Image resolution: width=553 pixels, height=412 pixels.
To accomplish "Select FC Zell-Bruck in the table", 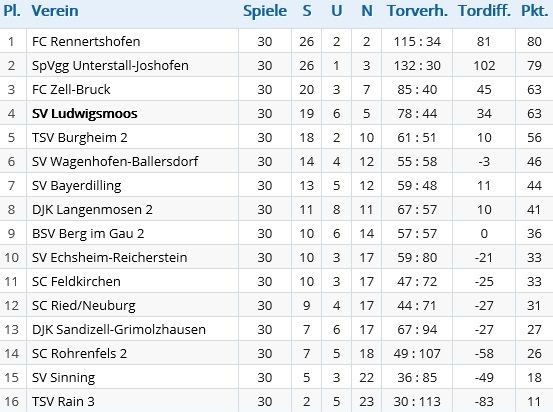I will 71,90.
